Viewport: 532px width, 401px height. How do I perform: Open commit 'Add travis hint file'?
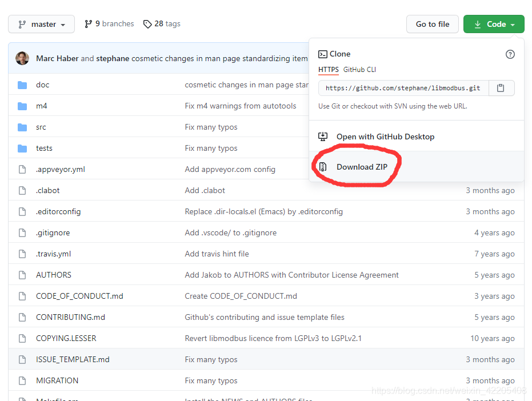217,254
